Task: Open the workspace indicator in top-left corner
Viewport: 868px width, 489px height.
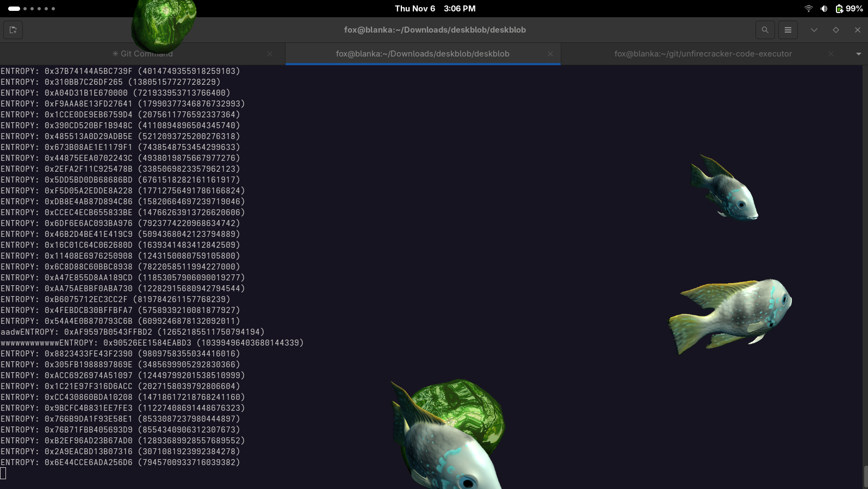Action: pyautogui.click(x=32, y=9)
